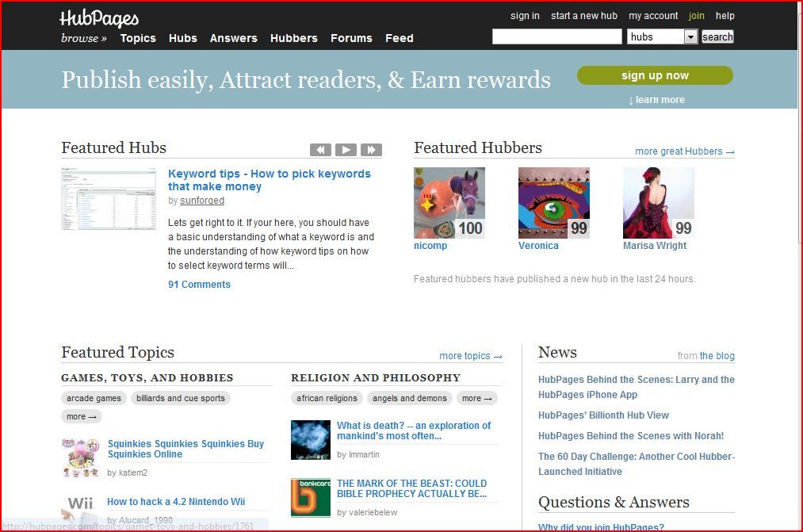
Task: Open the Marisa Wright name link
Action: click(655, 246)
